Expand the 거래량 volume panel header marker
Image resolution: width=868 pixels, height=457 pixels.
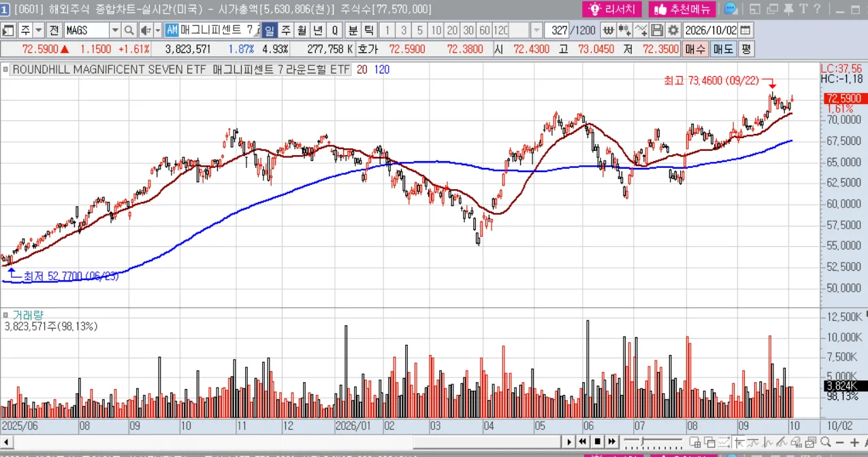(6, 315)
